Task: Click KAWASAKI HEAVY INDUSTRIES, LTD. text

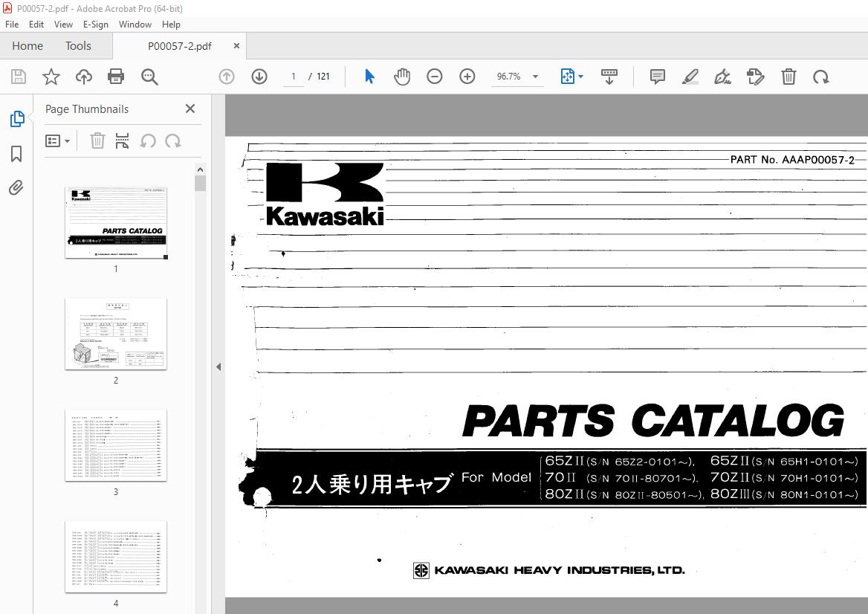Action: [x=559, y=570]
